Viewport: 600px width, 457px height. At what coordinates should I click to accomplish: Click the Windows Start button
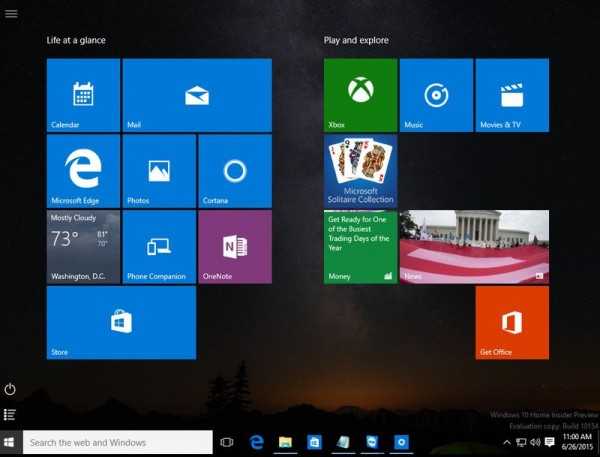pyautogui.click(x=9, y=442)
